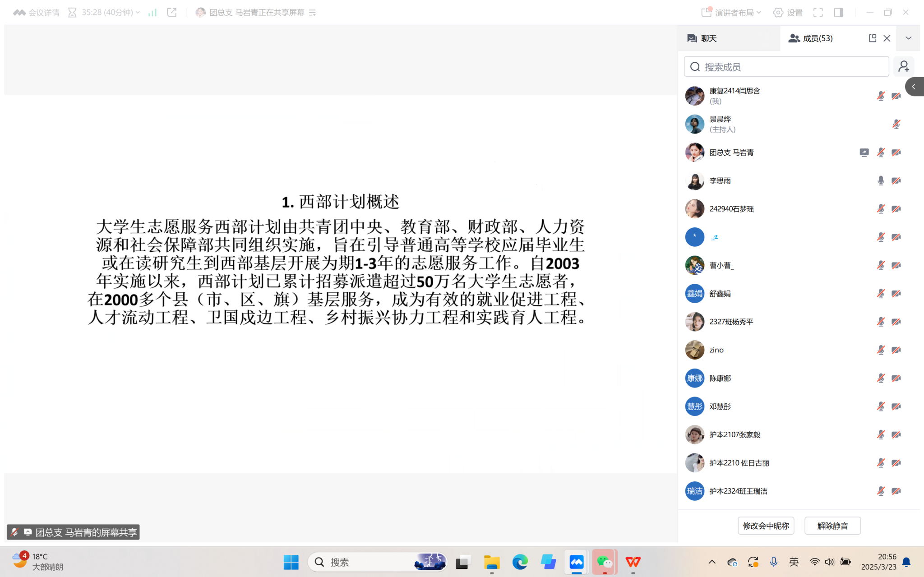Toggle the sidebar panel icon
Screen dimensions: 924x577
838,13
